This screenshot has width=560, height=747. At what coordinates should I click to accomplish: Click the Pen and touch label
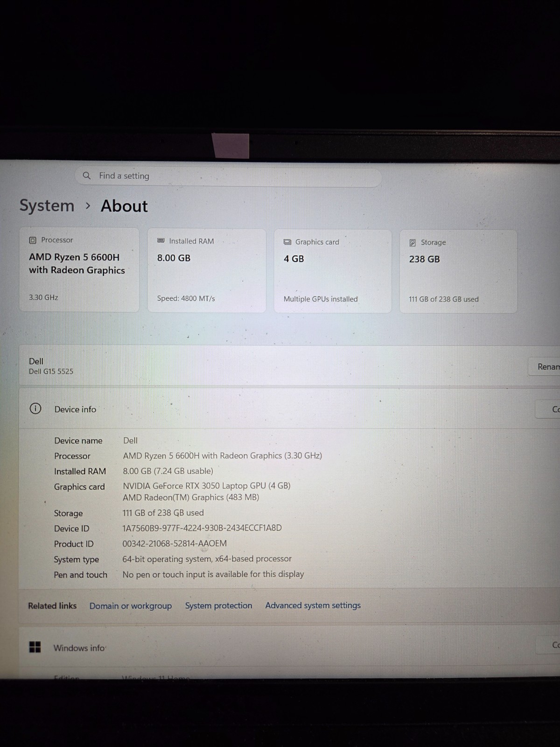[x=81, y=575]
